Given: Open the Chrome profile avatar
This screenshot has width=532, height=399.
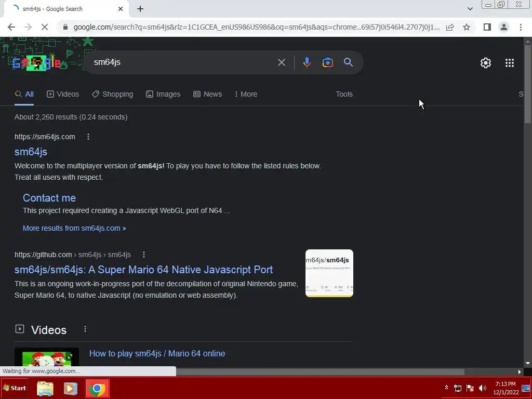Looking at the screenshot, I should coord(504,27).
